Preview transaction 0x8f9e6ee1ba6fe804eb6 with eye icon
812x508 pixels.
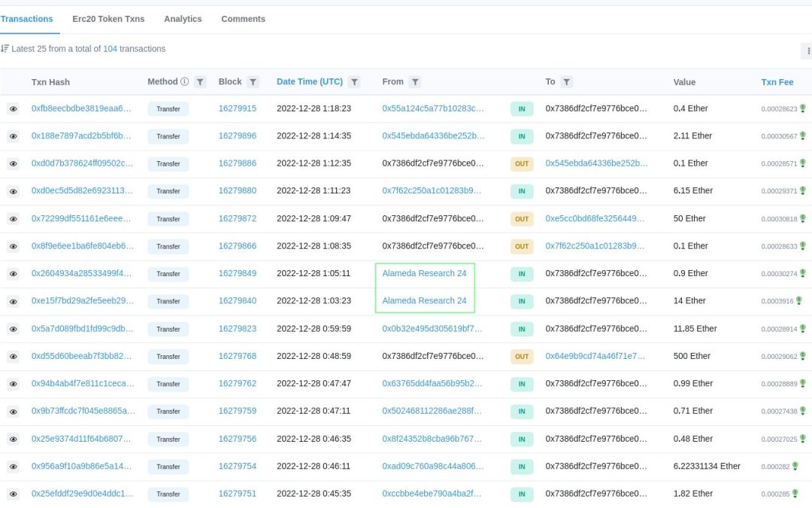[x=13, y=246]
